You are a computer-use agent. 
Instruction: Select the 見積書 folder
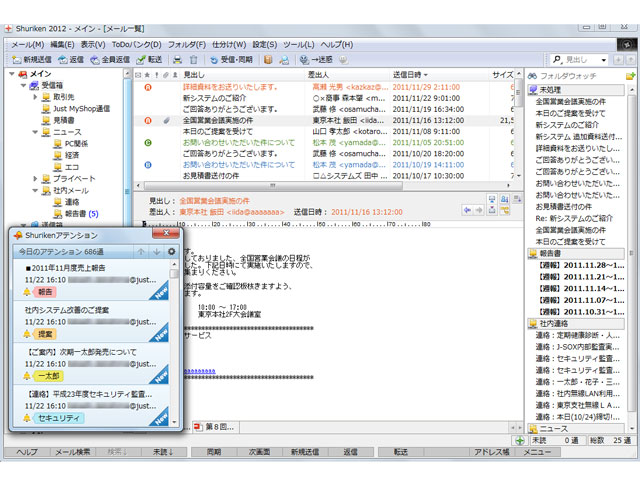click(58, 120)
